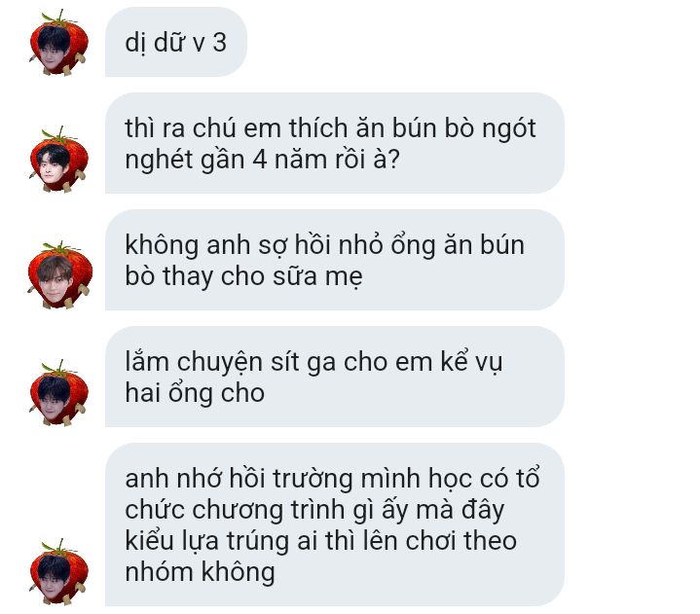700x614 pixels.
Task: Click the "lắm chuyện sít ga" message bubble
Action: click(334, 377)
